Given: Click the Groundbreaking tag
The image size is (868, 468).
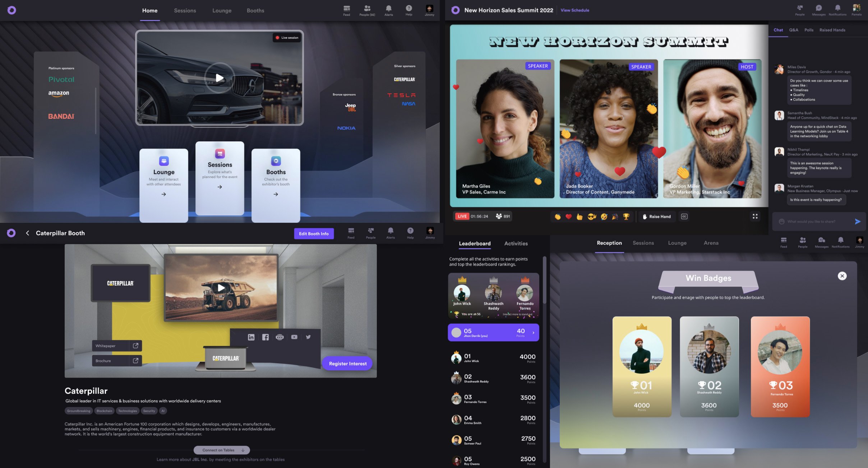Looking at the screenshot, I should point(79,411).
